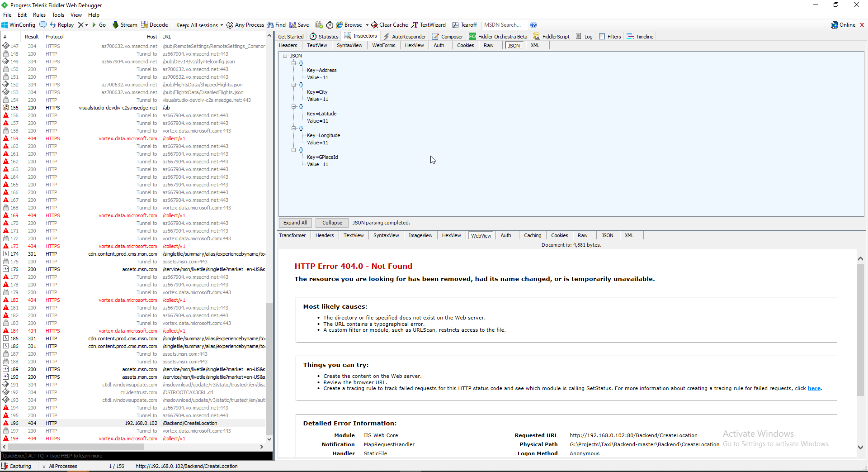The width and height of the screenshot is (868, 472).
Task: Click the Online status indicator
Action: tap(843, 25)
